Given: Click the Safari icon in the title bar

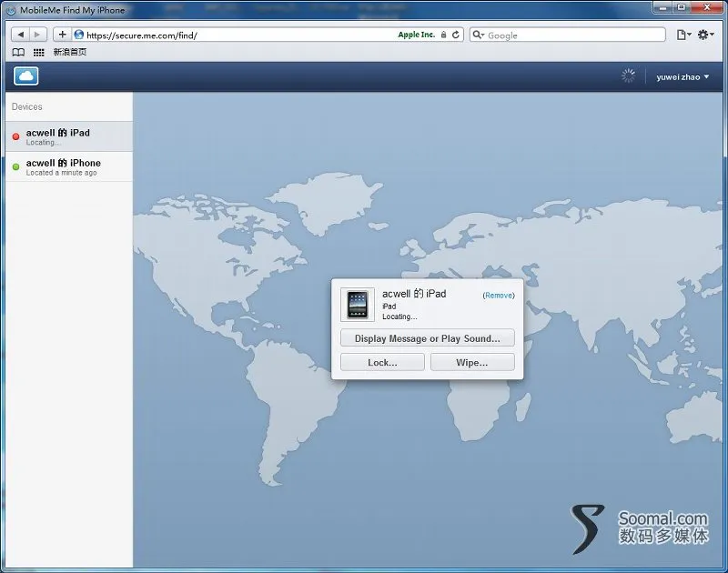Looking at the screenshot, I should pyautogui.click(x=11, y=10).
